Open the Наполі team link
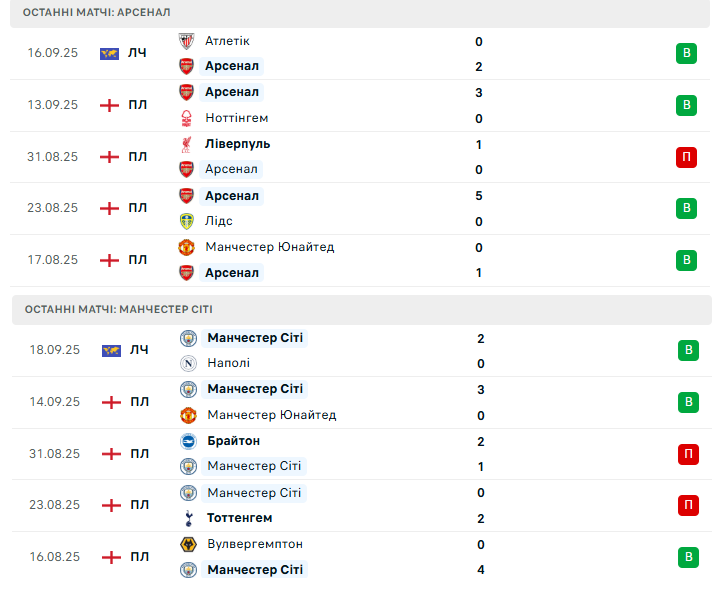717x591 pixels. 229,364
